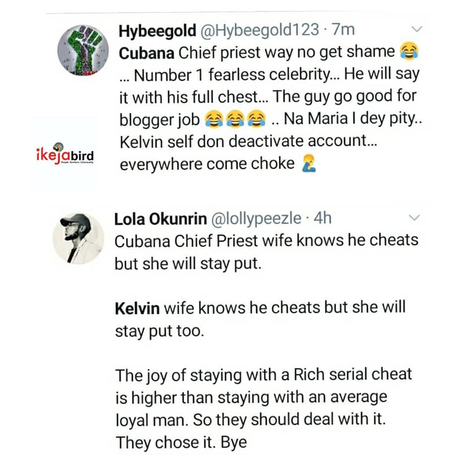Click the bold 'Kelvin' keyword in second tweet
476x476 pixels.
[x=137, y=308]
